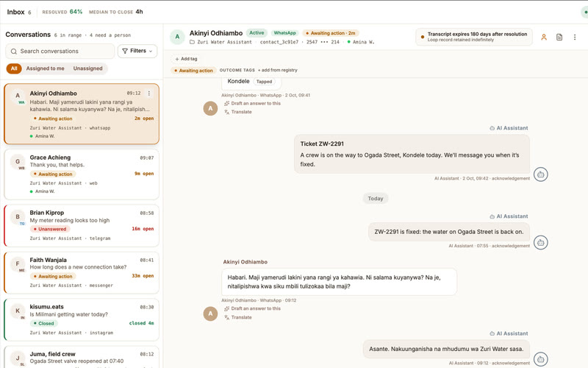This screenshot has width=588, height=368.
Task: Click the Translate icon under the 09:41 message
Action: [226, 112]
